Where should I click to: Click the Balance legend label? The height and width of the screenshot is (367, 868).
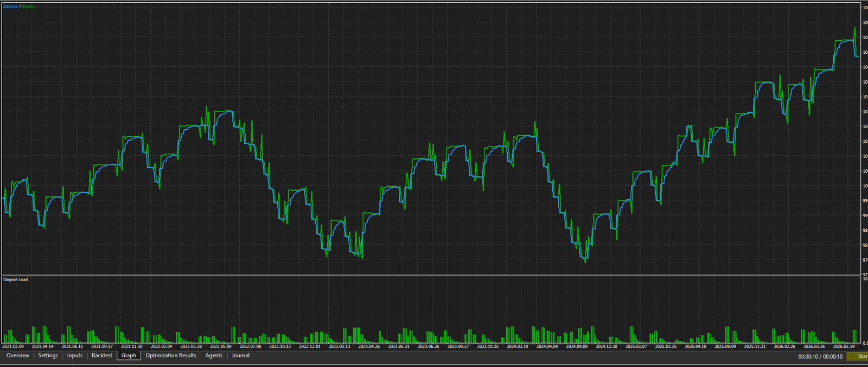click(x=10, y=7)
